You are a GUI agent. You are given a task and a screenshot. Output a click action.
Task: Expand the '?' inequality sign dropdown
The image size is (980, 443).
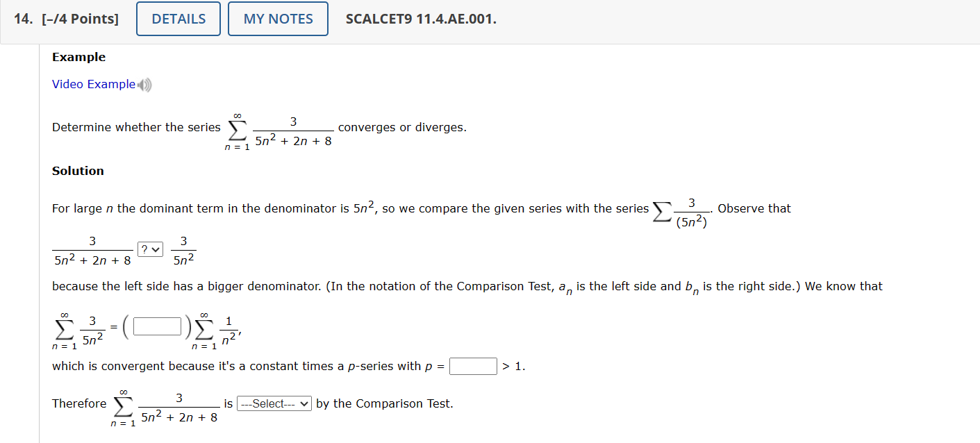coord(150,249)
